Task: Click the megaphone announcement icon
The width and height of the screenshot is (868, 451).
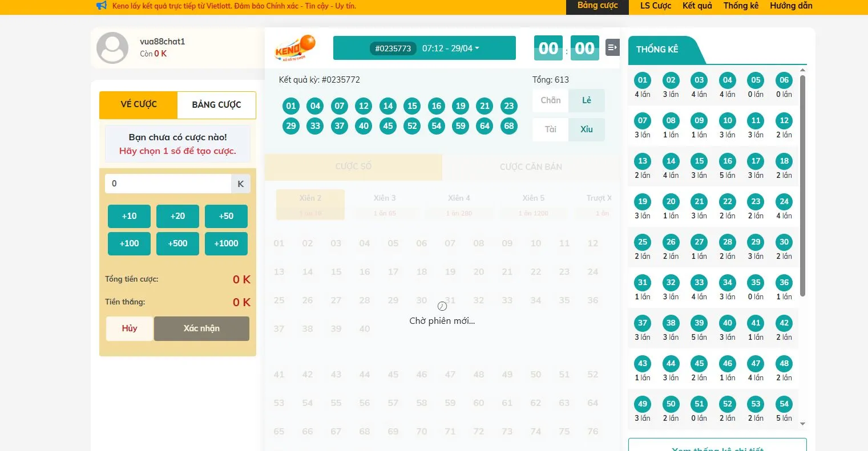Action: tap(102, 6)
